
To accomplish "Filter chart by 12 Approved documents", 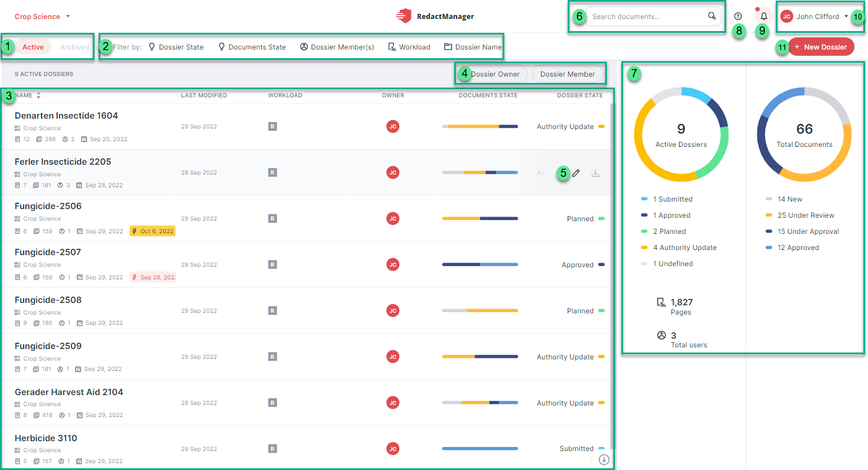I will point(792,248).
